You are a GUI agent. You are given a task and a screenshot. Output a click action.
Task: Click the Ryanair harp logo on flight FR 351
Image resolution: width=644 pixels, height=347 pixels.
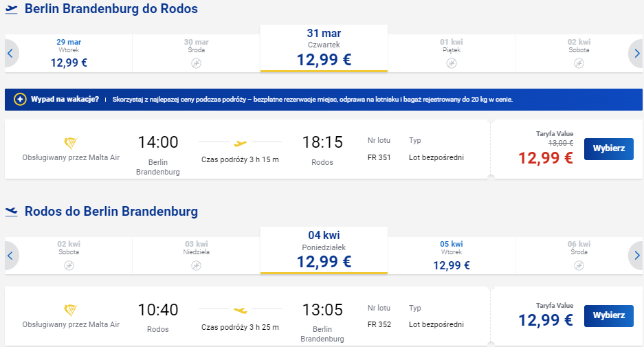pyautogui.click(x=71, y=143)
